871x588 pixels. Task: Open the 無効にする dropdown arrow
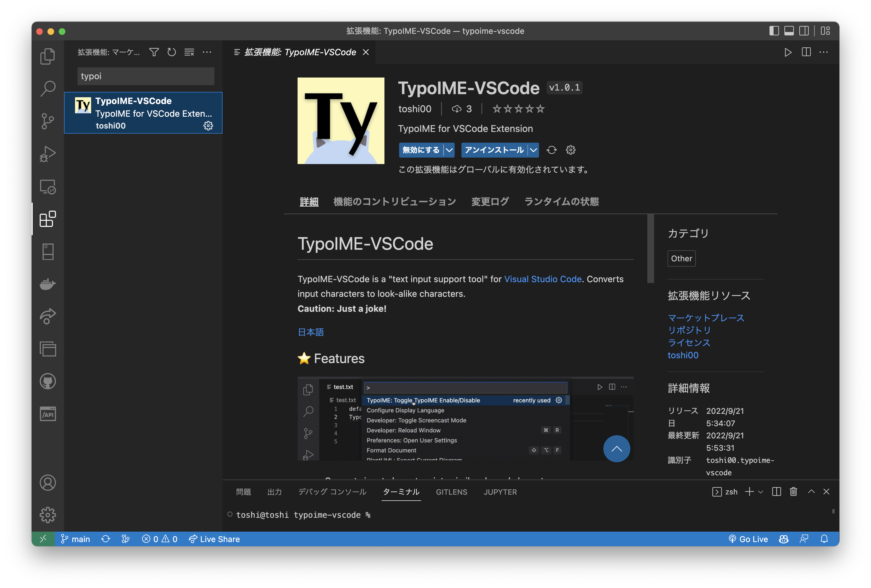tap(449, 150)
